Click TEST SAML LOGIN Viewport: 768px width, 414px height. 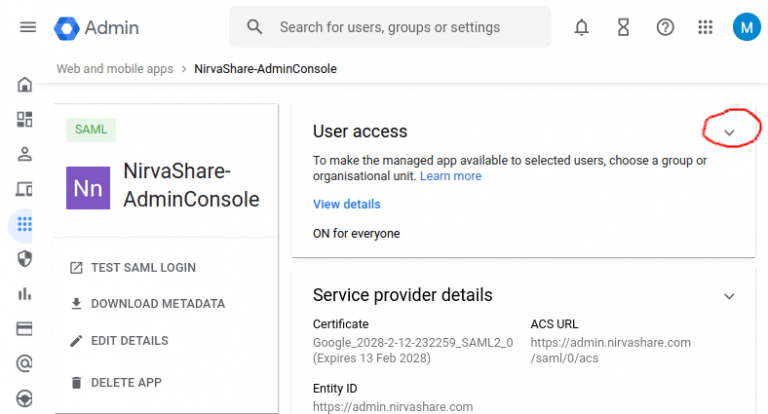pyautogui.click(x=133, y=268)
